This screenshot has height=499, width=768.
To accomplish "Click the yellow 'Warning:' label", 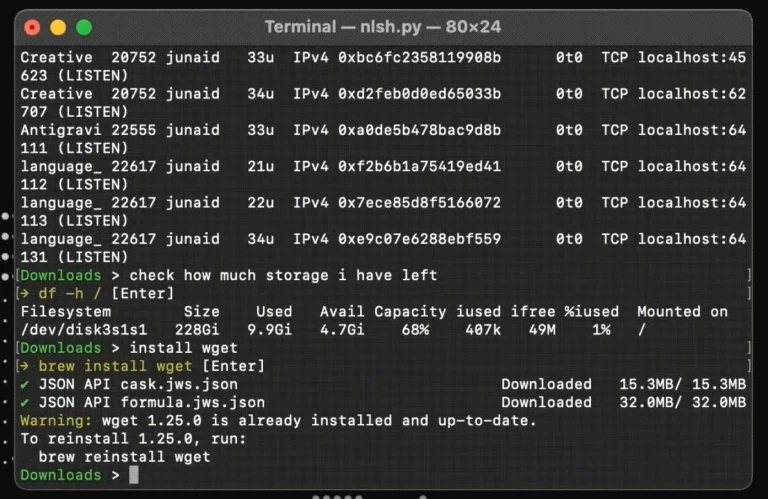I will (56, 421).
